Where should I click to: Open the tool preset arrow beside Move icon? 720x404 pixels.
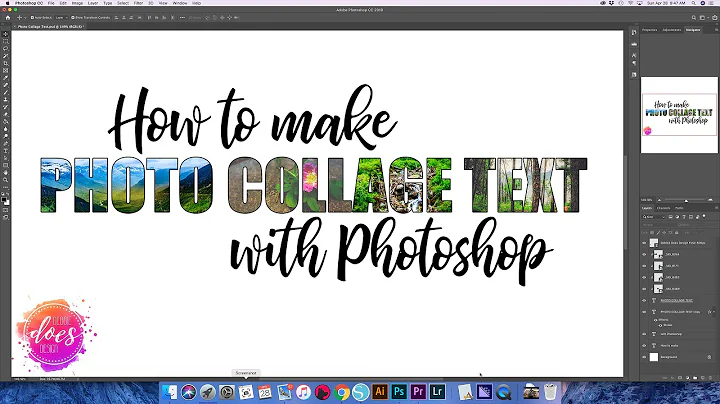click(25, 17)
